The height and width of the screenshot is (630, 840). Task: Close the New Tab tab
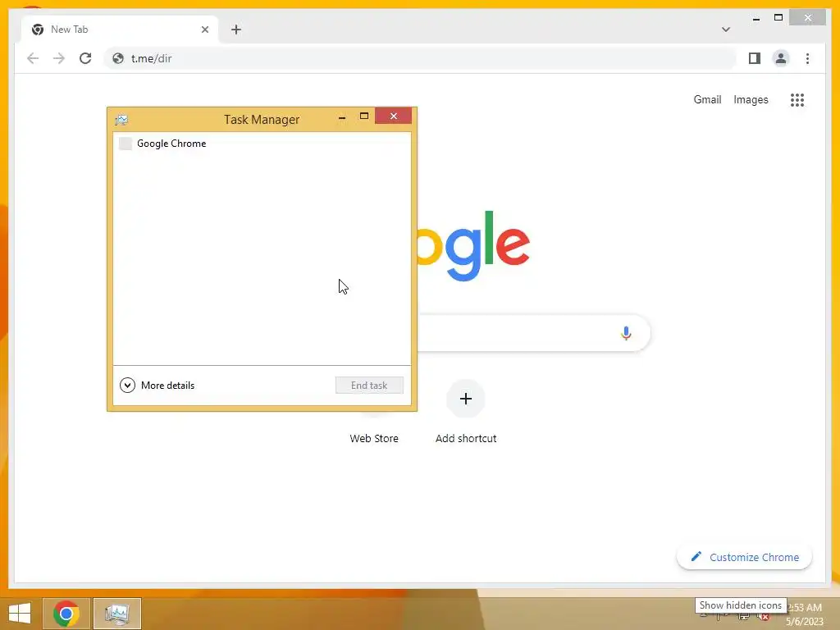204,30
